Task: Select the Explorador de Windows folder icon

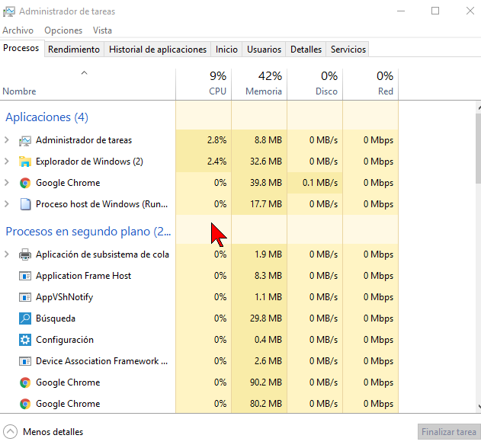Action: [25, 162]
